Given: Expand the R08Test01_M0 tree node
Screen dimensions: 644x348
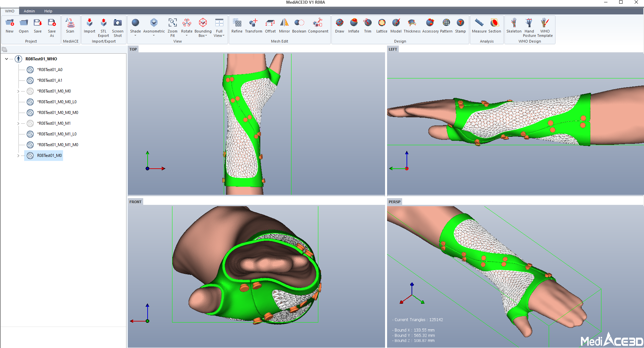Looking at the screenshot, I should pyautogui.click(x=18, y=156).
